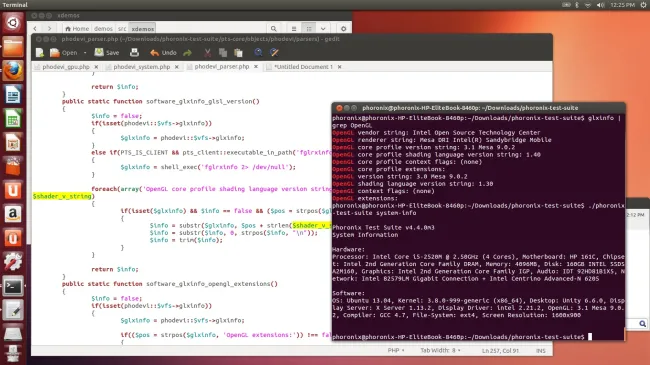
Task: Close the phodevi_system.php tab
Action: click(177, 67)
